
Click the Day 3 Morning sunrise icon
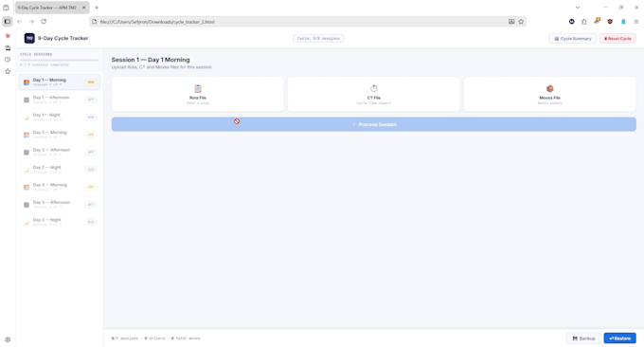click(x=27, y=187)
